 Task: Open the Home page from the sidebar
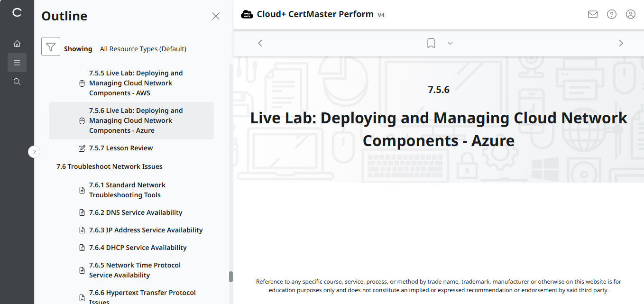[x=17, y=43]
